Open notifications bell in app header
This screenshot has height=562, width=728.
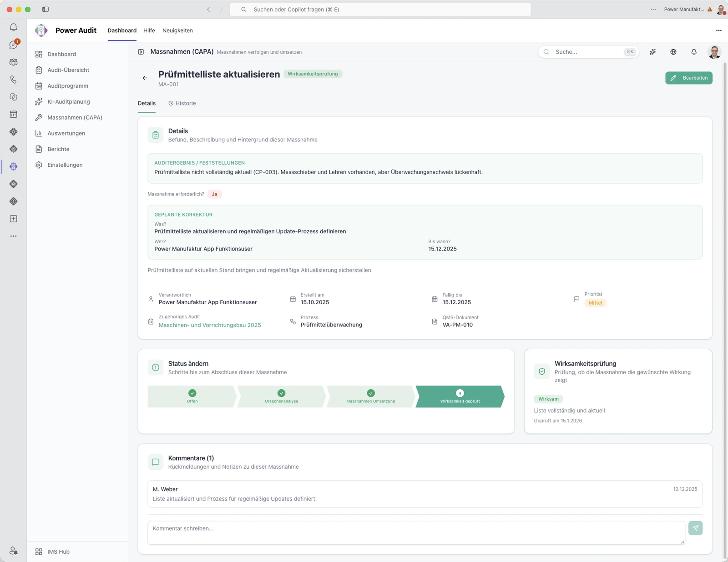[x=694, y=52]
